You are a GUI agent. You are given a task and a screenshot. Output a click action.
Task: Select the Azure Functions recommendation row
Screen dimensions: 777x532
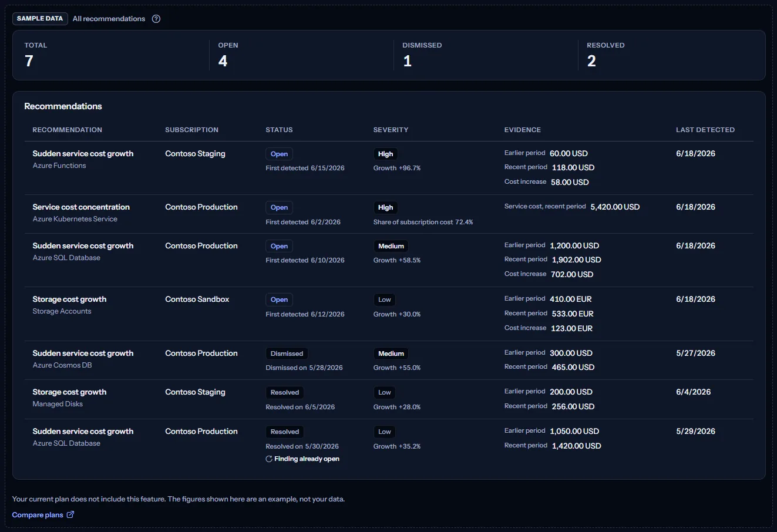(389, 168)
